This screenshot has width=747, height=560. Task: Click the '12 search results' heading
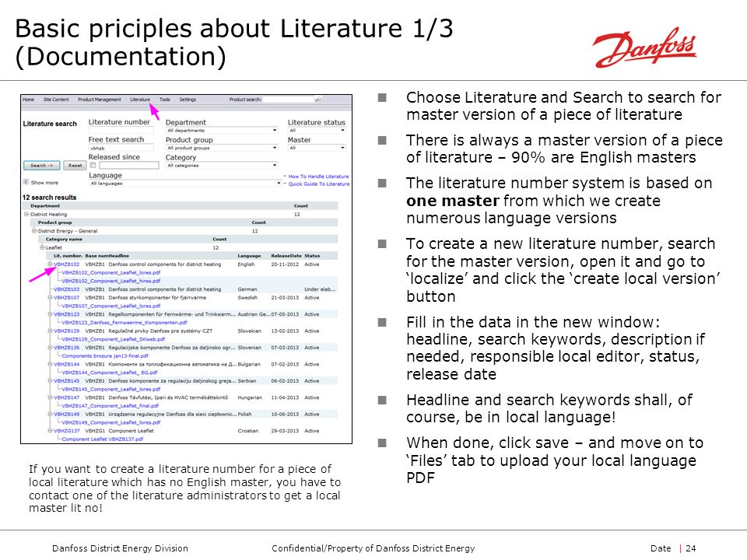[x=49, y=197]
